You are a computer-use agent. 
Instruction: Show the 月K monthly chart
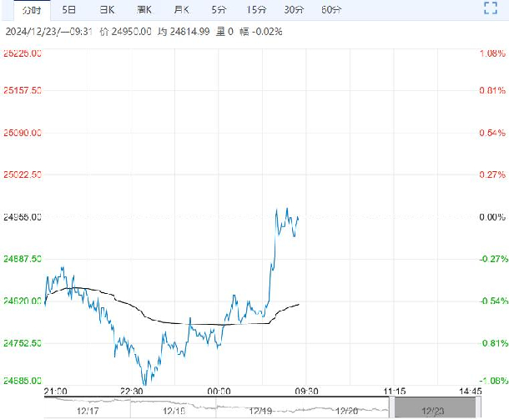point(181,10)
